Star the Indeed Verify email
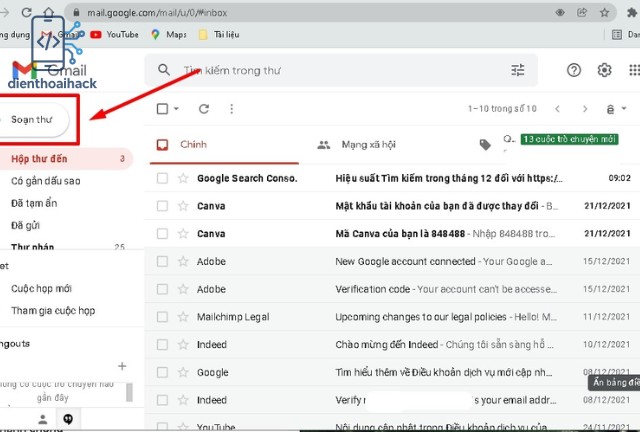The image size is (640, 432). [183, 400]
